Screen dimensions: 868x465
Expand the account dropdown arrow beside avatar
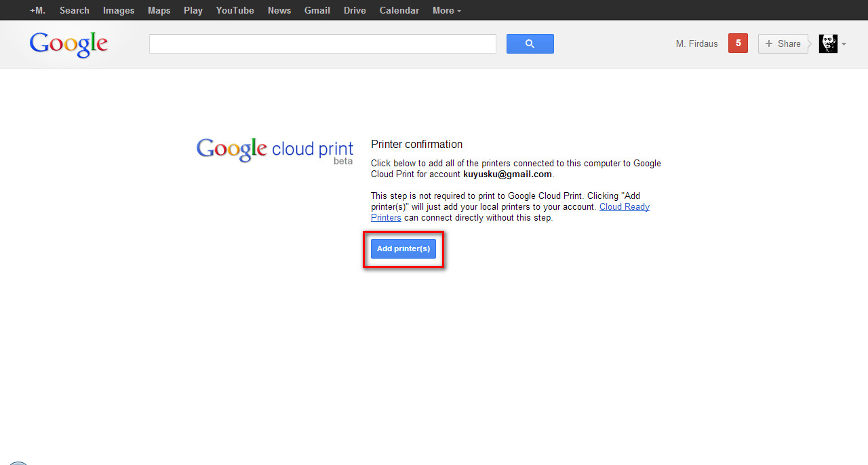pos(844,44)
